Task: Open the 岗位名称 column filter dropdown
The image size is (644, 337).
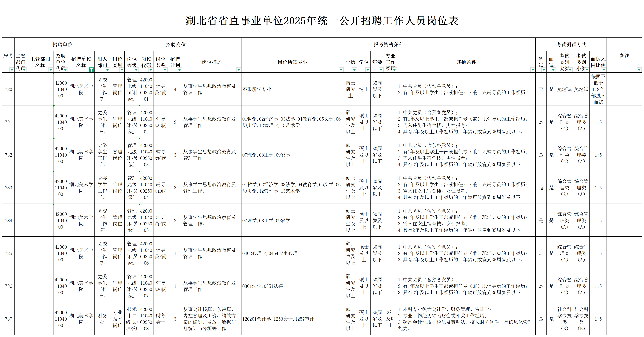Action: 165,70
